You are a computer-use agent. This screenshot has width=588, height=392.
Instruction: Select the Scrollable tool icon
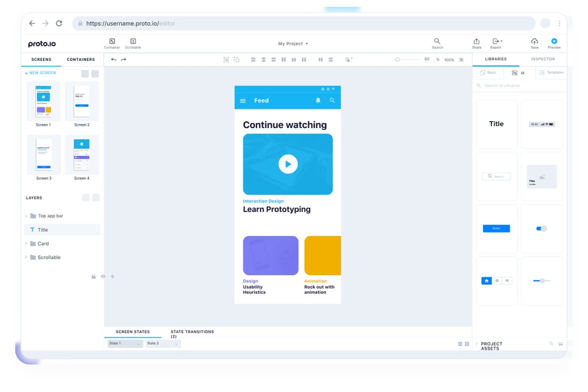coord(133,41)
